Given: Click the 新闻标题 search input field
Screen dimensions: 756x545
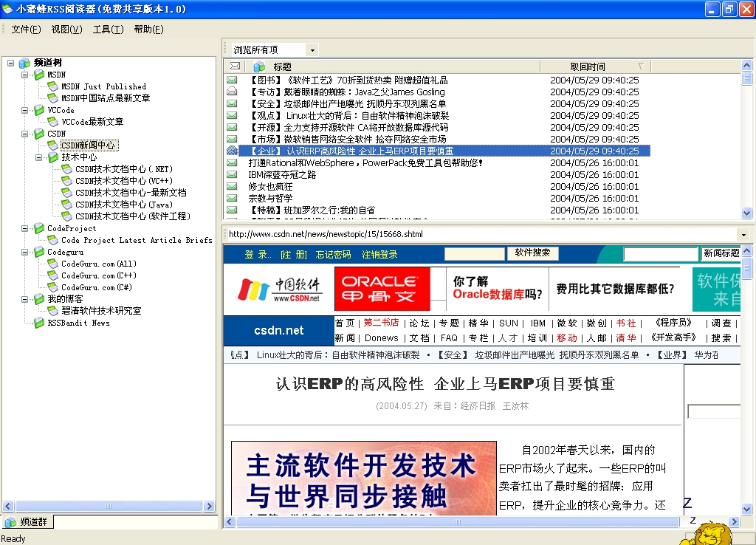Looking at the screenshot, I should (x=661, y=254).
